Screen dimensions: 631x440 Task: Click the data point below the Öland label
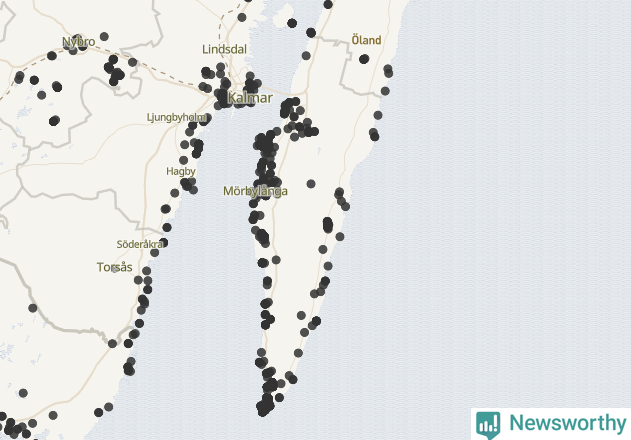tap(364, 59)
